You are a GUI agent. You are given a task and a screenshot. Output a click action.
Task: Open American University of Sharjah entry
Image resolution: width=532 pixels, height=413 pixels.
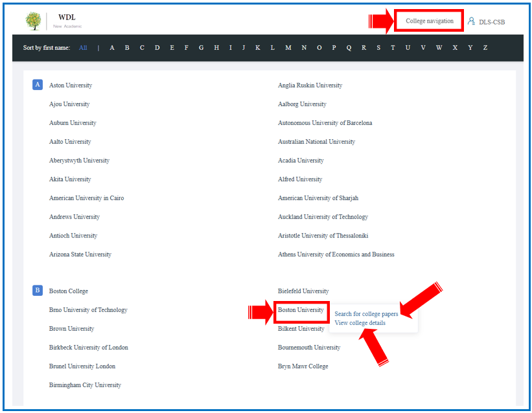(318, 198)
